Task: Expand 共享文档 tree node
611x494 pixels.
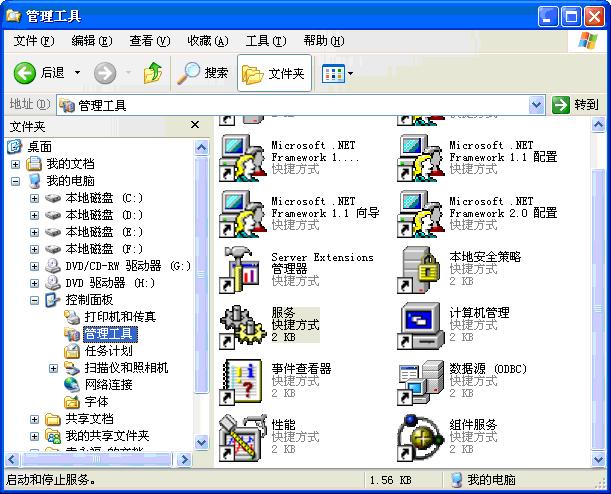Action: point(34,419)
